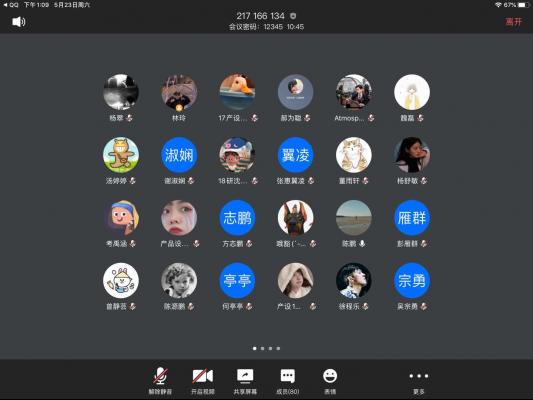Jump to the last participant page dot

(278, 348)
